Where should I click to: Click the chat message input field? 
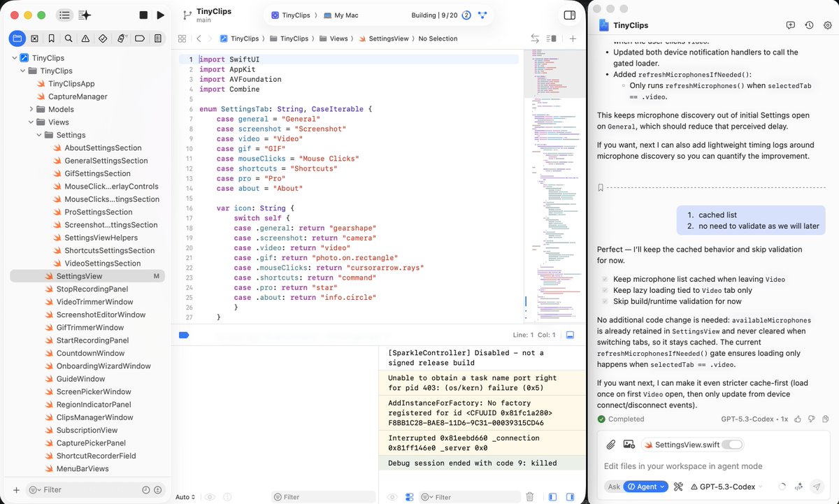[x=713, y=466]
